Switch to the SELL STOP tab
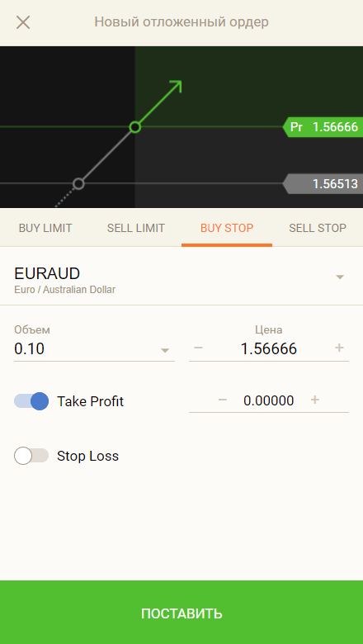Screen dimensions: 363x644 [318, 228]
